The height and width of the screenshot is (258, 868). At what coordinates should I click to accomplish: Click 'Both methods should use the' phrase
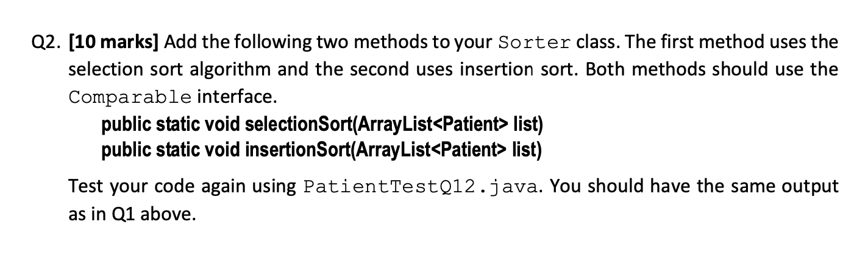point(714,70)
